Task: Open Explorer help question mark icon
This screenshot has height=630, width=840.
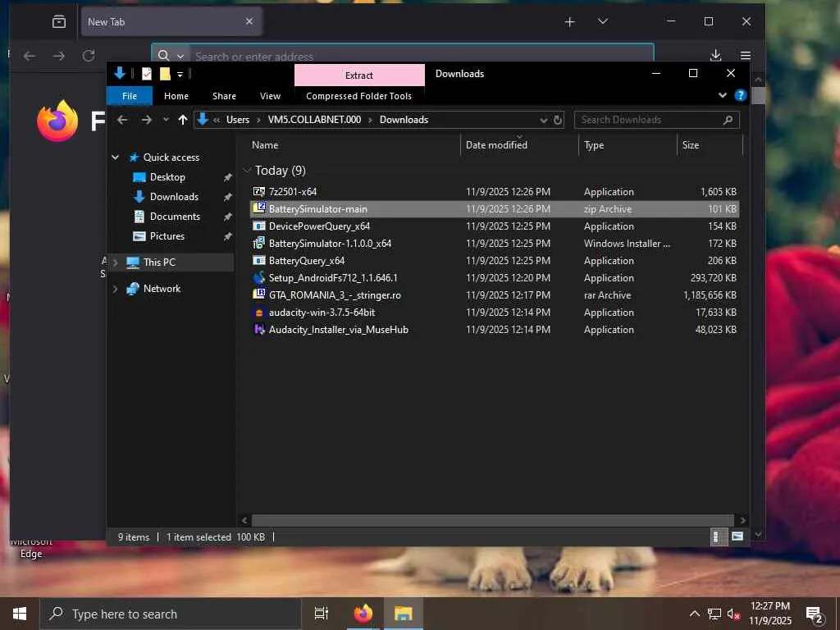Action: tap(741, 95)
